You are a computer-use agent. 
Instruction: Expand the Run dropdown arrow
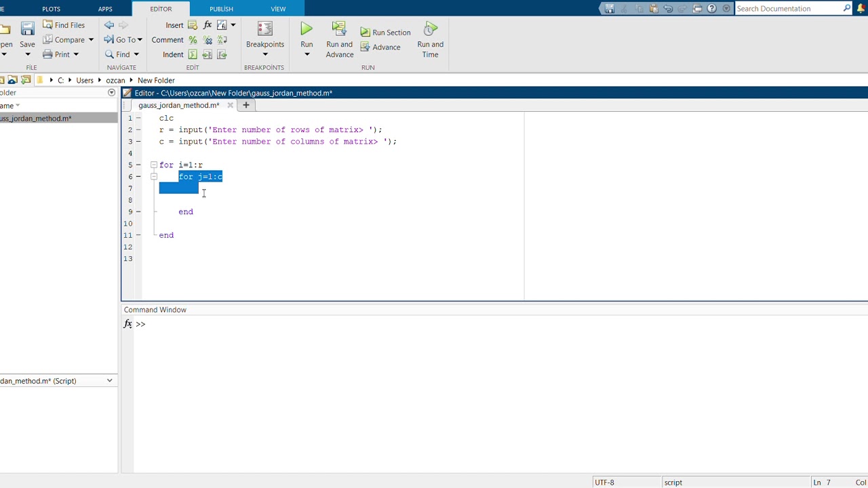coord(307,55)
